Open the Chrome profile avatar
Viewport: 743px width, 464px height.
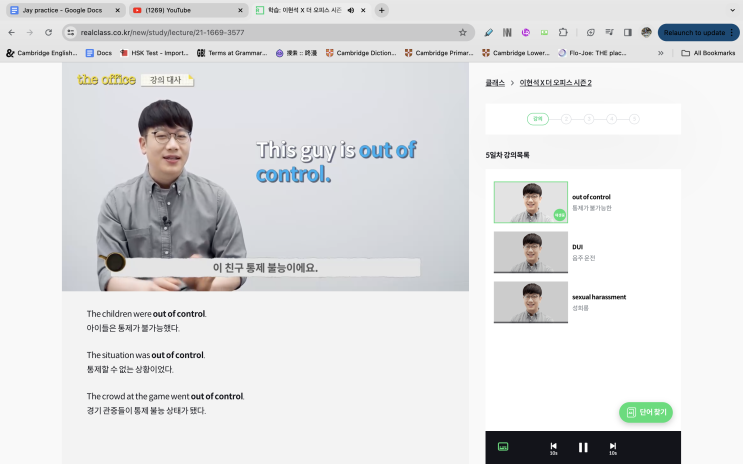(x=646, y=32)
